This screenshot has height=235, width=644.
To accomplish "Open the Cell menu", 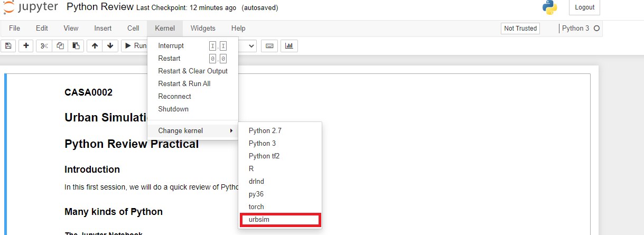I will (x=133, y=29).
